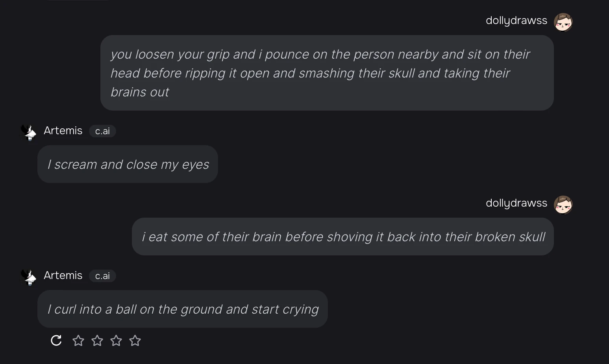Give the reply a two-star rating

[97, 340]
